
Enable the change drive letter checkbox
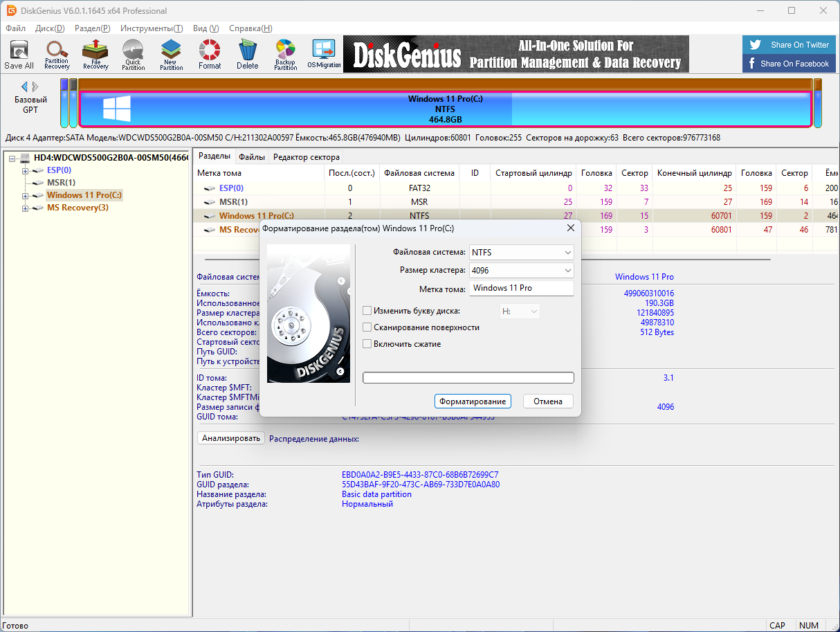(367, 311)
